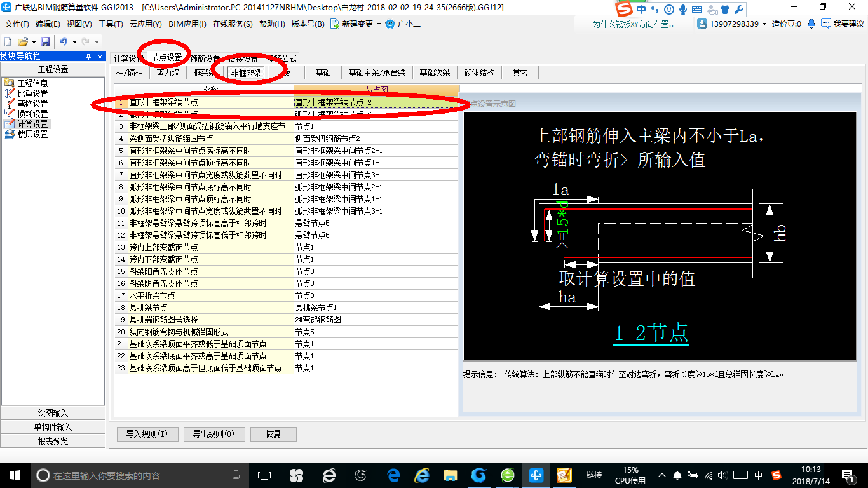
Task: Open Sogou soft keyboard icon
Action: [696, 10]
